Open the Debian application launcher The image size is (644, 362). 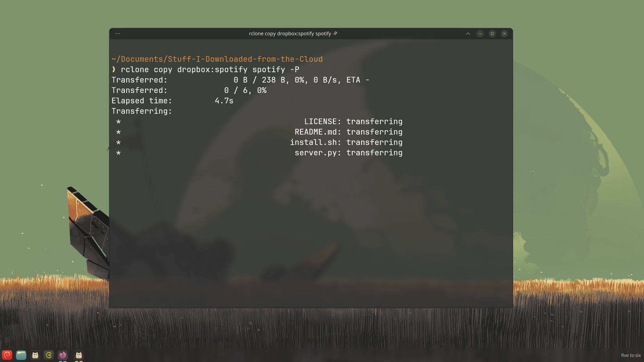click(7, 355)
